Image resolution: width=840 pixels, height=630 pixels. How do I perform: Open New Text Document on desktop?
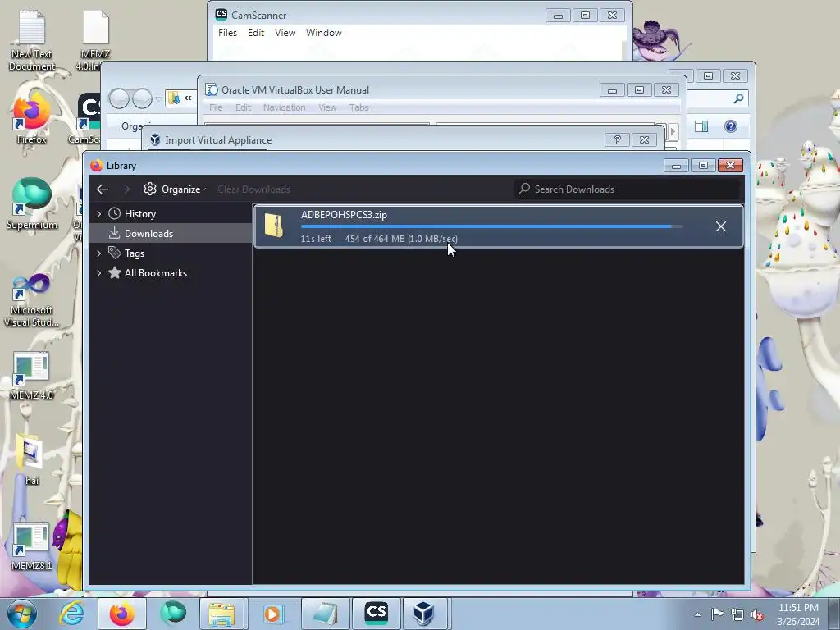(32, 41)
